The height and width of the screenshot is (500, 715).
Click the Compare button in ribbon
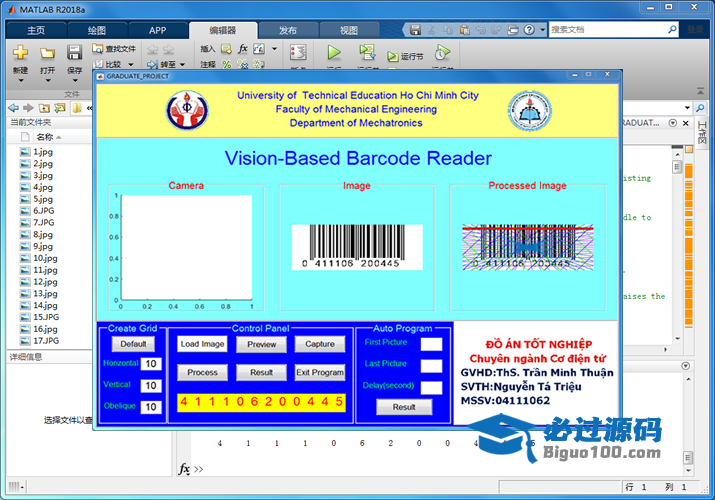coord(113,64)
